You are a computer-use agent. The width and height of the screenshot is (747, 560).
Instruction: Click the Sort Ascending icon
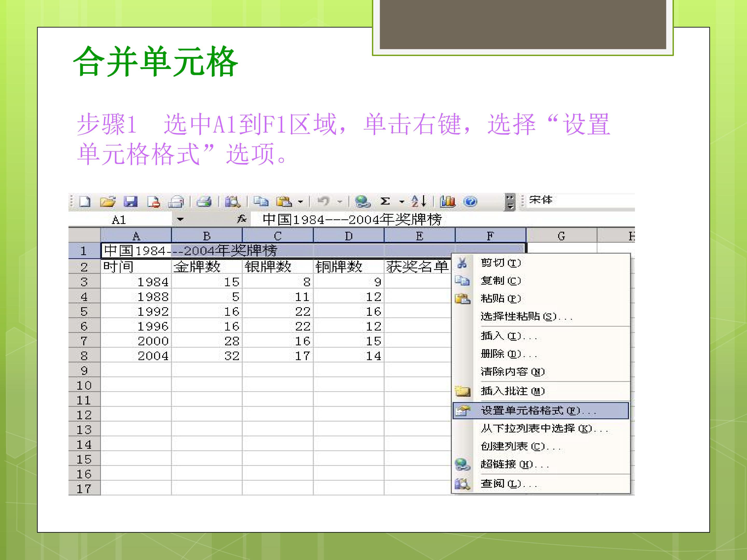[419, 201]
